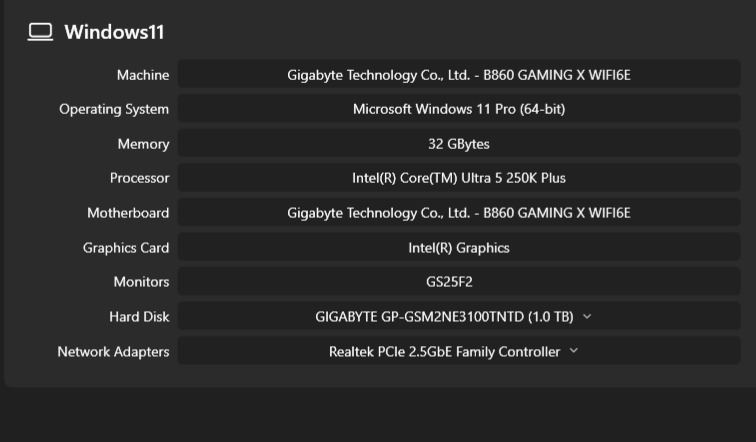Screen dimensions: 756x442
Task: Click the Operating System label
Action: (x=114, y=109)
